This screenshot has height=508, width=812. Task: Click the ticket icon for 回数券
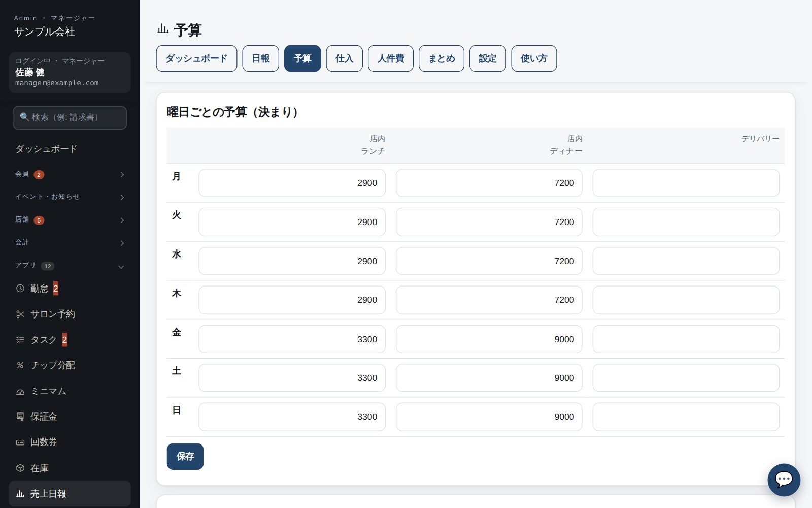pyautogui.click(x=20, y=442)
